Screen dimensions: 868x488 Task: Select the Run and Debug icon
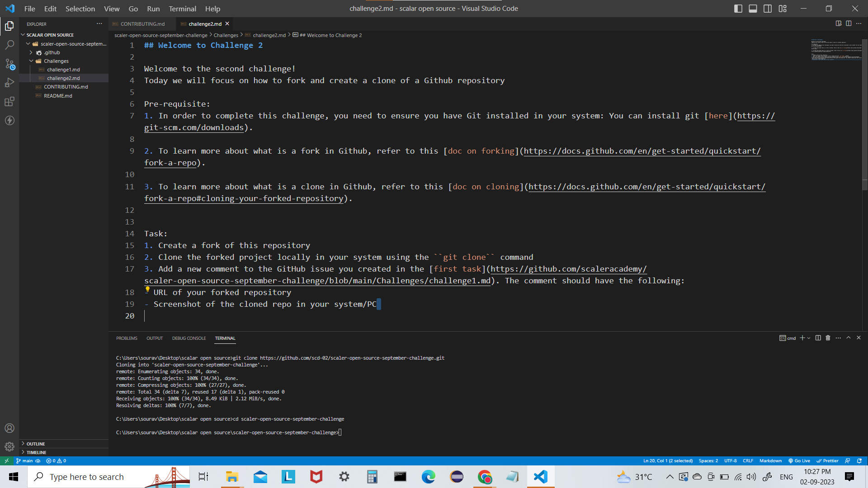point(10,83)
